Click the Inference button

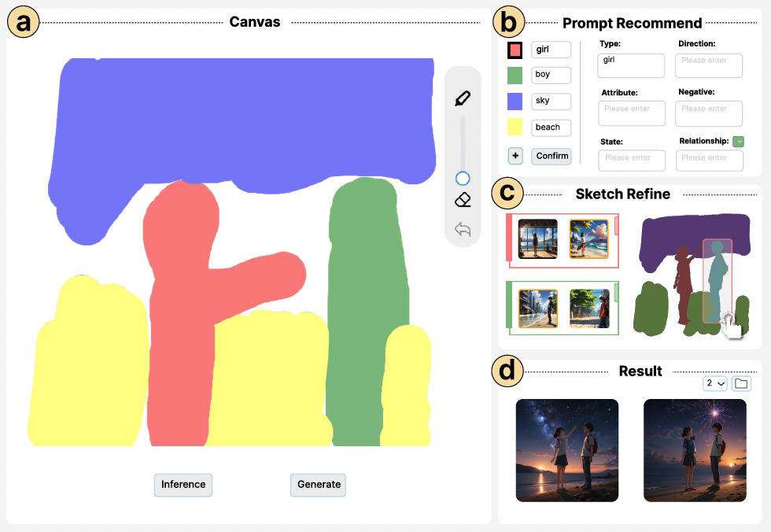click(x=183, y=485)
